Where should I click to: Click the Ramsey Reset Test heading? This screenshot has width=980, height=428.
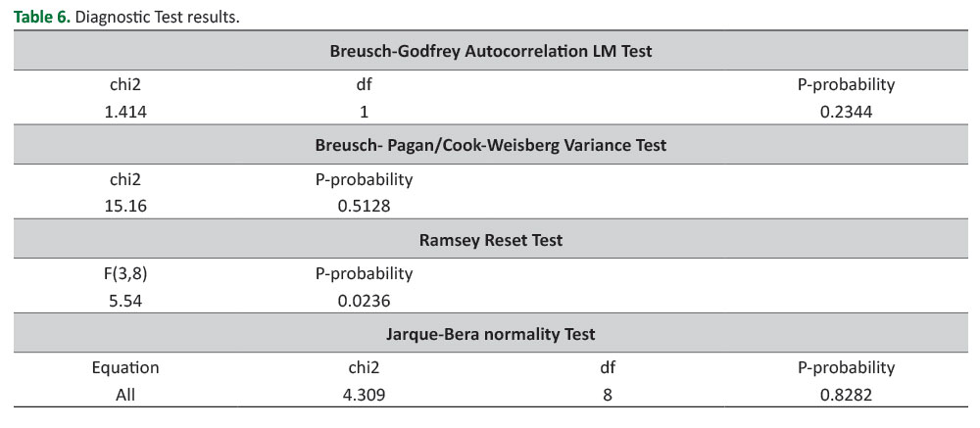tap(491, 239)
